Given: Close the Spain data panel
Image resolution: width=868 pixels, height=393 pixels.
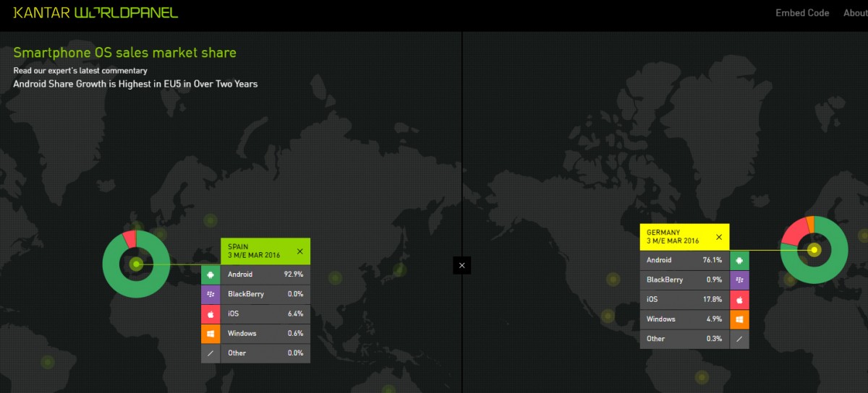Looking at the screenshot, I should pos(299,251).
